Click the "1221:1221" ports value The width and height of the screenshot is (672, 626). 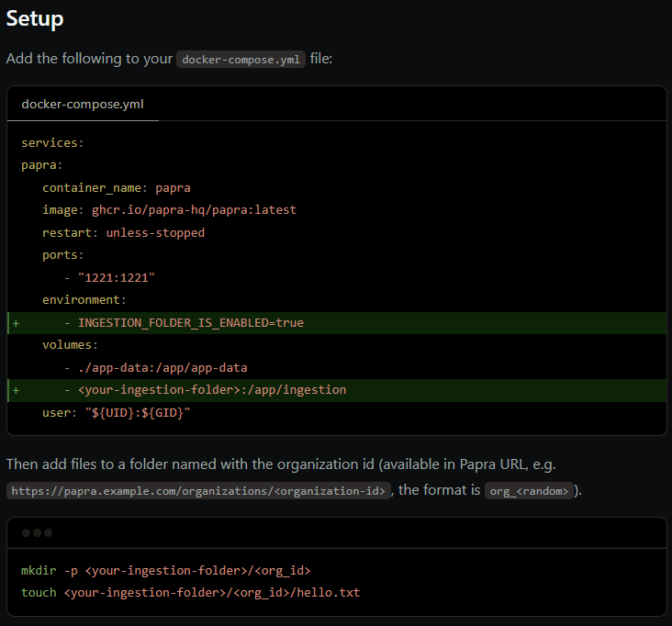tap(117, 277)
